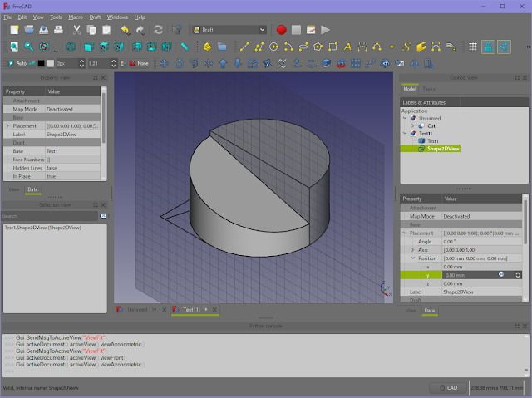Screen dimensions: 532x398
Task: Click the red macro record button
Action: 281,30
